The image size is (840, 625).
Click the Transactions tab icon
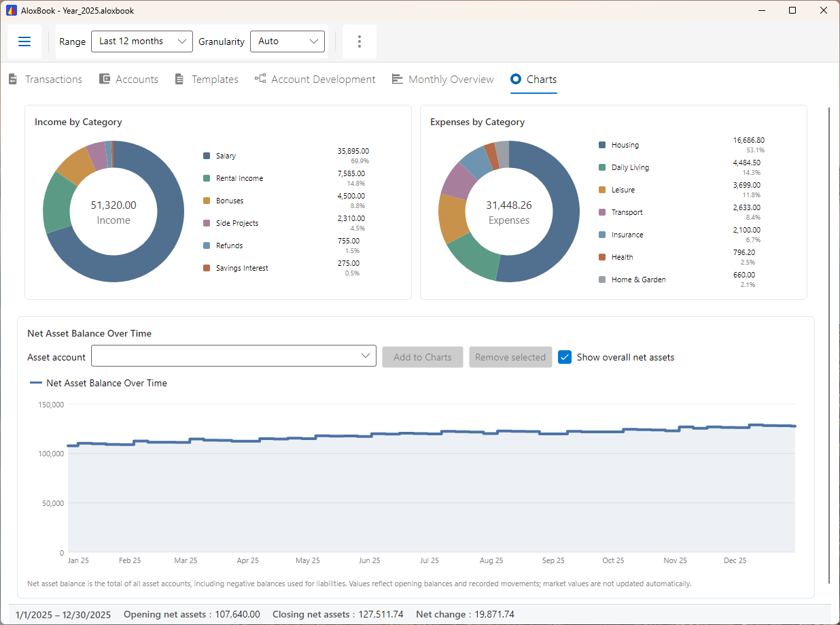[x=13, y=80]
